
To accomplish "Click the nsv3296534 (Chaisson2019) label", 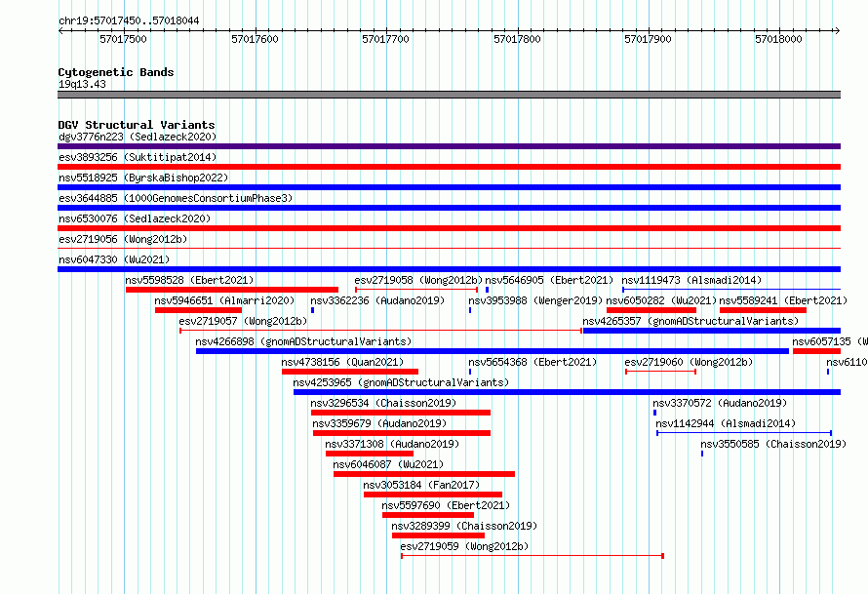I will tap(383, 403).
